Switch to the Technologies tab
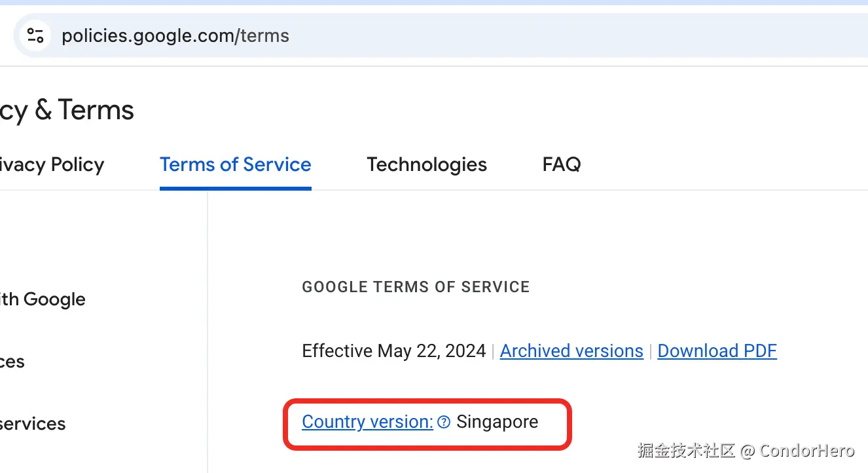The width and height of the screenshot is (868, 473). pos(427,164)
